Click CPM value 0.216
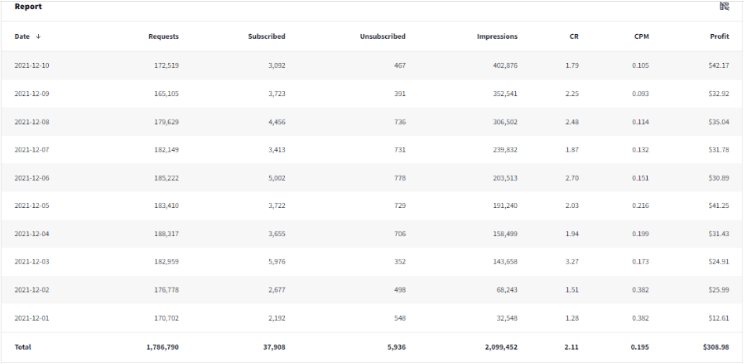Image resolution: width=744 pixels, height=364 pixels. [x=641, y=205]
